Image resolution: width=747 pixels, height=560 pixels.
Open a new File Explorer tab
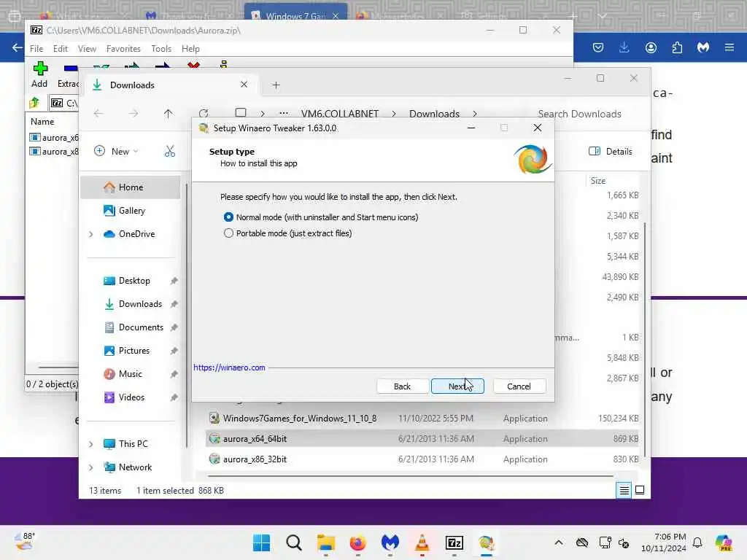(x=276, y=85)
